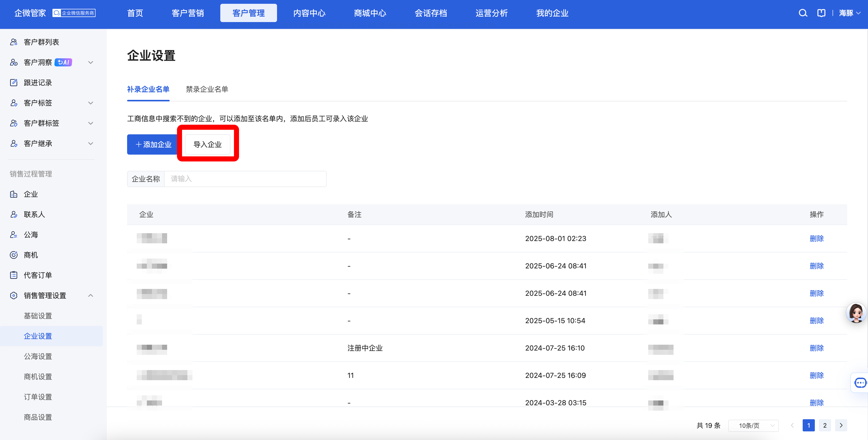
Task: Delete the 2025-06-24 08:41 first row
Action: [816, 266]
